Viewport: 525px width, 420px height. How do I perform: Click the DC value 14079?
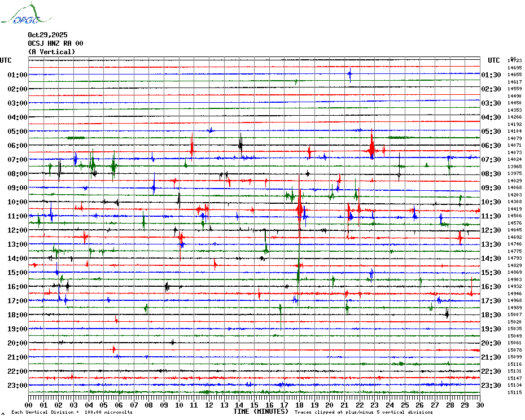pyautogui.click(x=515, y=138)
